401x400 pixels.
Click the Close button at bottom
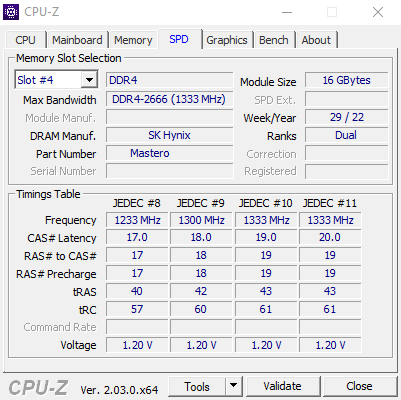pyautogui.click(x=359, y=386)
